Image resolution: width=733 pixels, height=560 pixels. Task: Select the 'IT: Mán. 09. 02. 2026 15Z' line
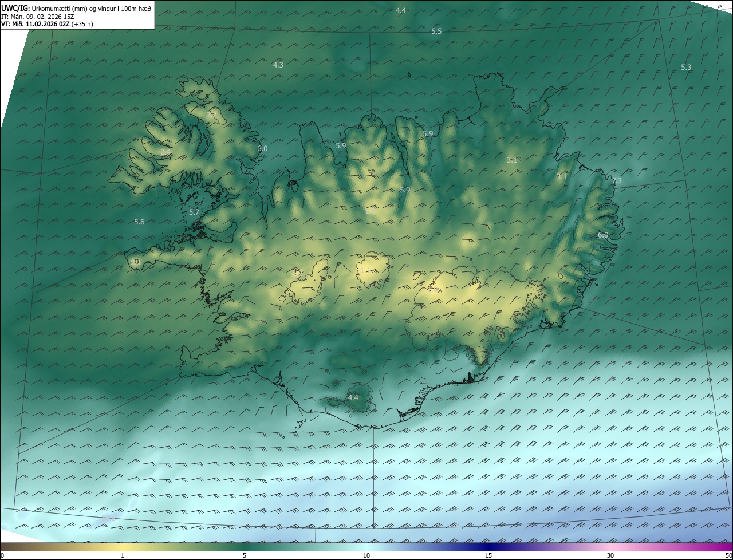[38, 16]
